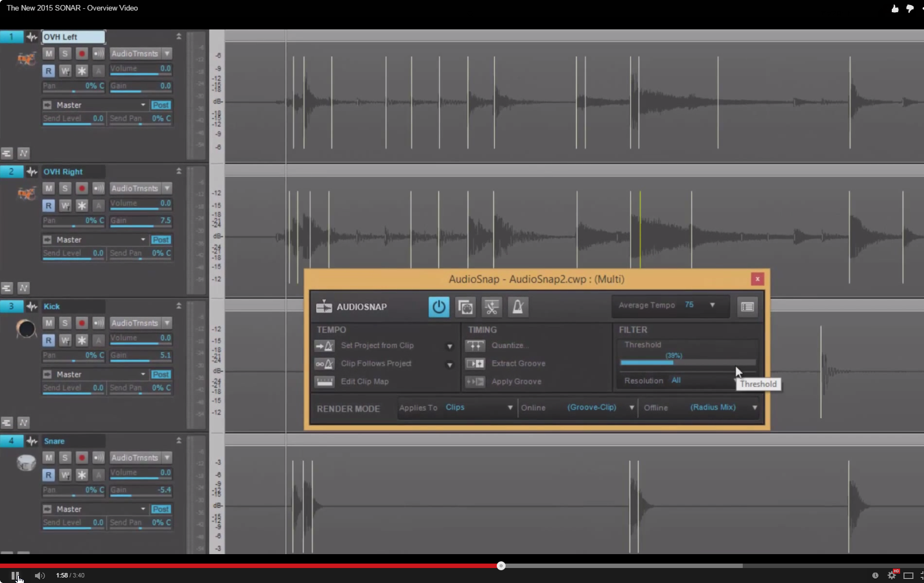Mute the OVH Left track
Image resolution: width=924 pixels, height=583 pixels.
[x=49, y=53]
